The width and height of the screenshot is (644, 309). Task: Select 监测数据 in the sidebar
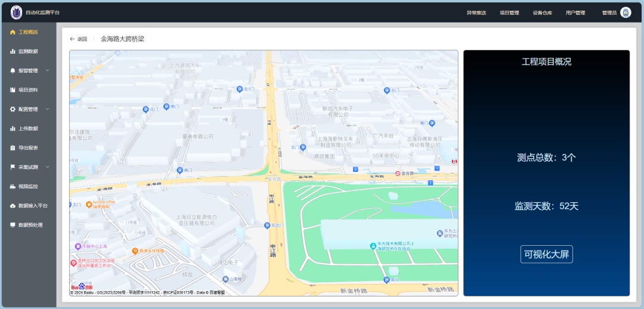tap(28, 51)
